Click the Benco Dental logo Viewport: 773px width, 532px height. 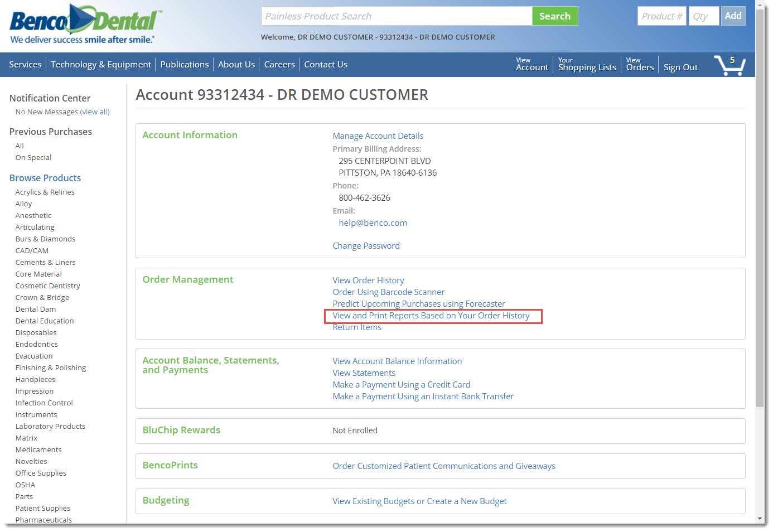click(85, 24)
